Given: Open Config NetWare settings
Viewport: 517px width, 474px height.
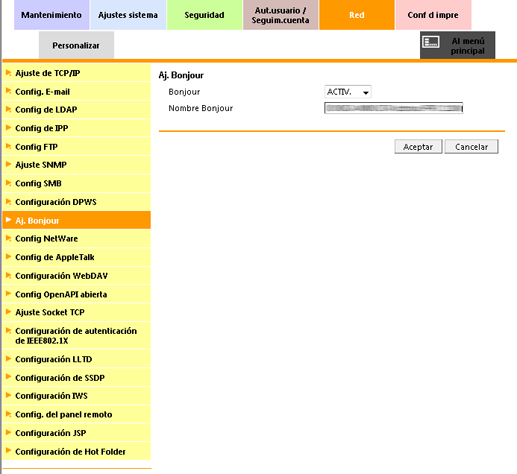Looking at the screenshot, I should pyautogui.click(x=76, y=239).
